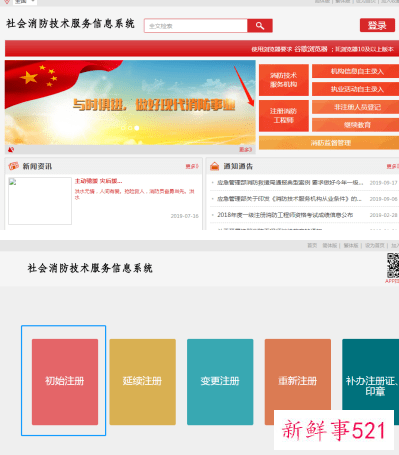Screen dimensions: 399x455
Task: Select the 延续注册 tile
Action: tap(142, 382)
